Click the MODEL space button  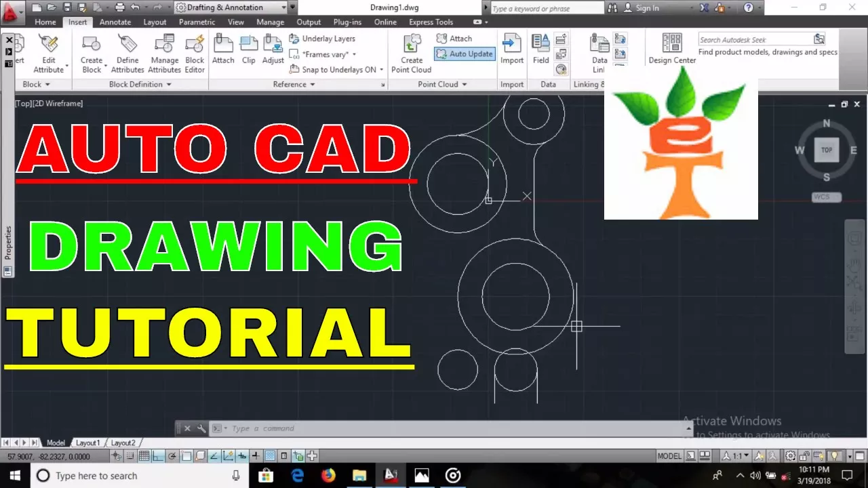tap(669, 455)
